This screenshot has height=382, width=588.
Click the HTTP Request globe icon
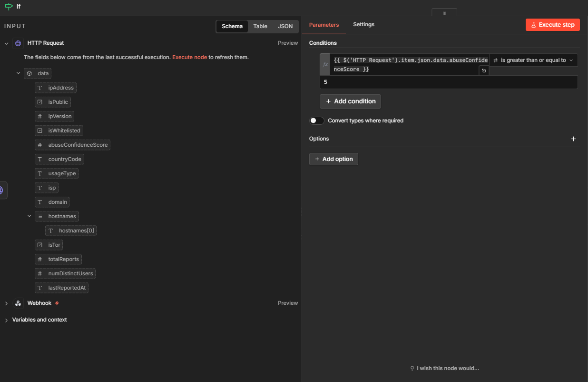(x=18, y=43)
